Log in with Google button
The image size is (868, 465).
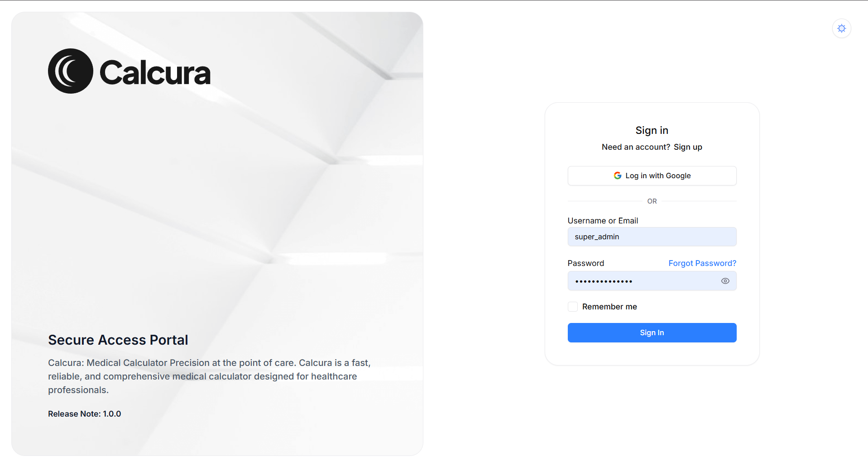(652, 176)
